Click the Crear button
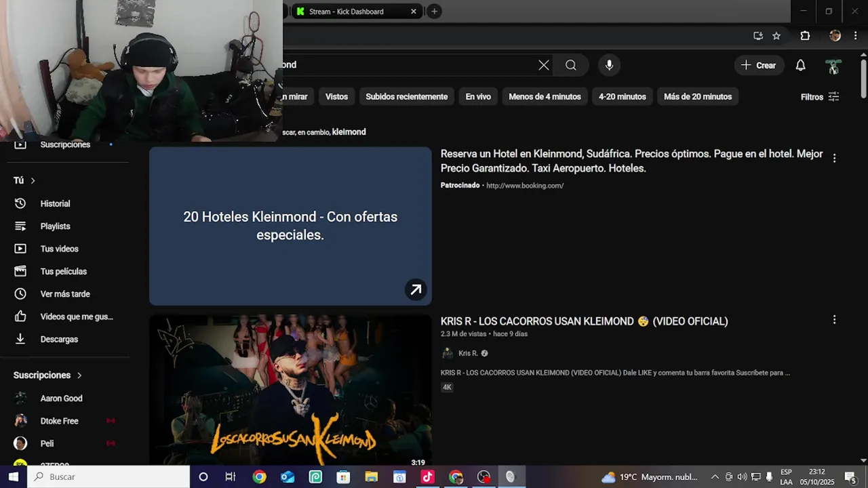Viewport: 868px width, 488px height. (x=758, y=65)
